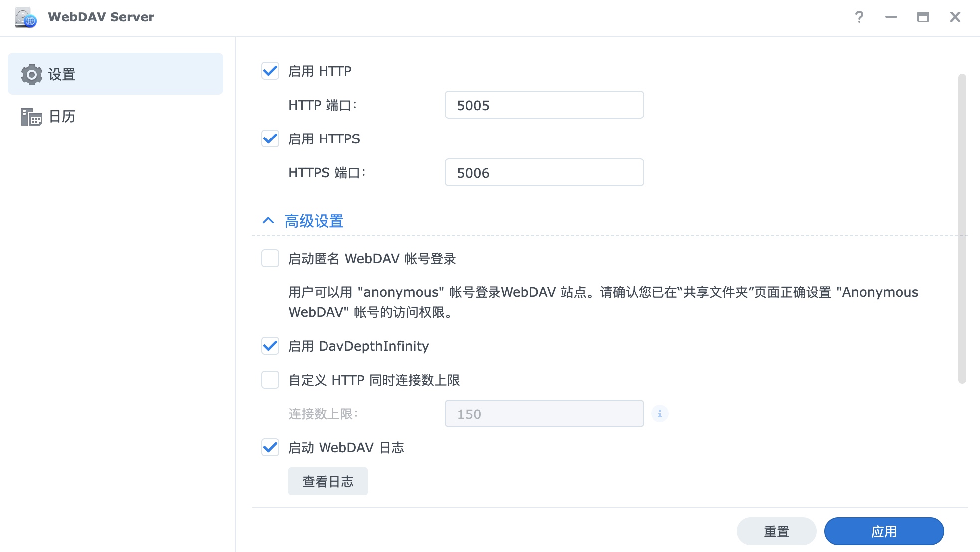Click the HTTPS port input field
The image size is (980, 552).
click(x=544, y=172)
